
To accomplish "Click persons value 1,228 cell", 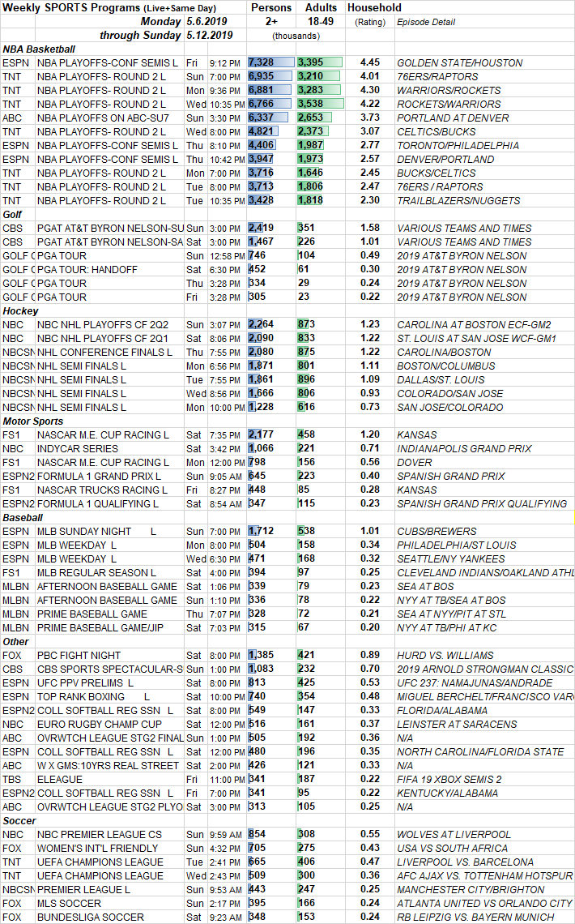I will click(270, 407).
